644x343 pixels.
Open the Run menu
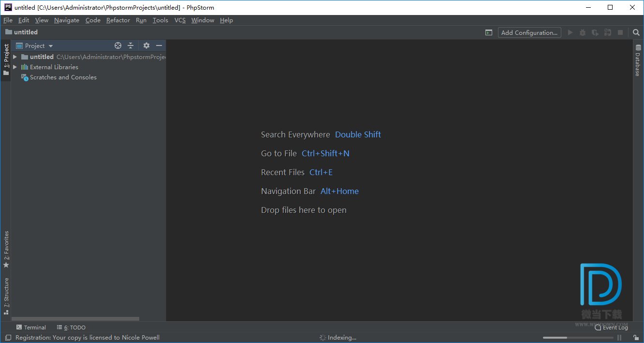[141, 20]
